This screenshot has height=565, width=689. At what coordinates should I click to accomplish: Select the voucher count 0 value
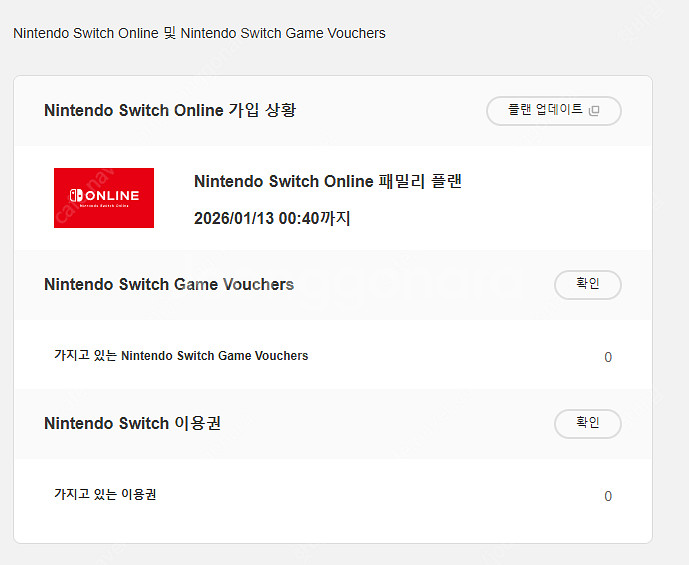[608, 357]
